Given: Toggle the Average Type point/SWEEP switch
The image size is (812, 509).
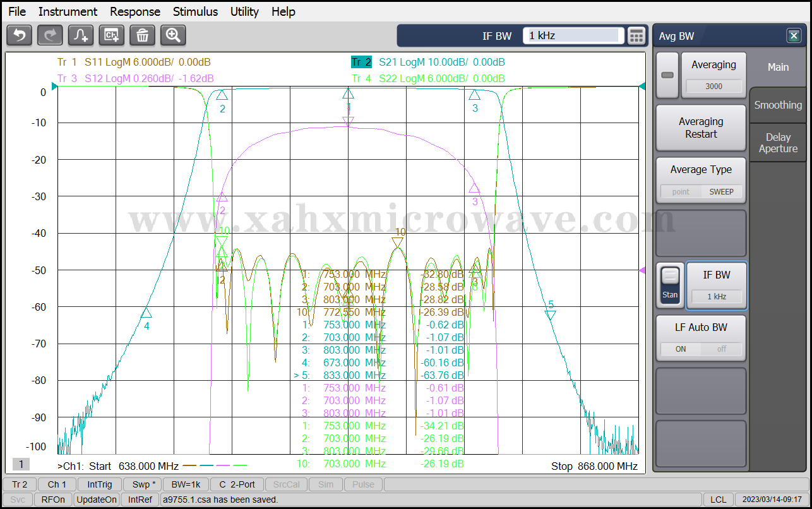Looking at the screenshot, I should click(701, 191).
